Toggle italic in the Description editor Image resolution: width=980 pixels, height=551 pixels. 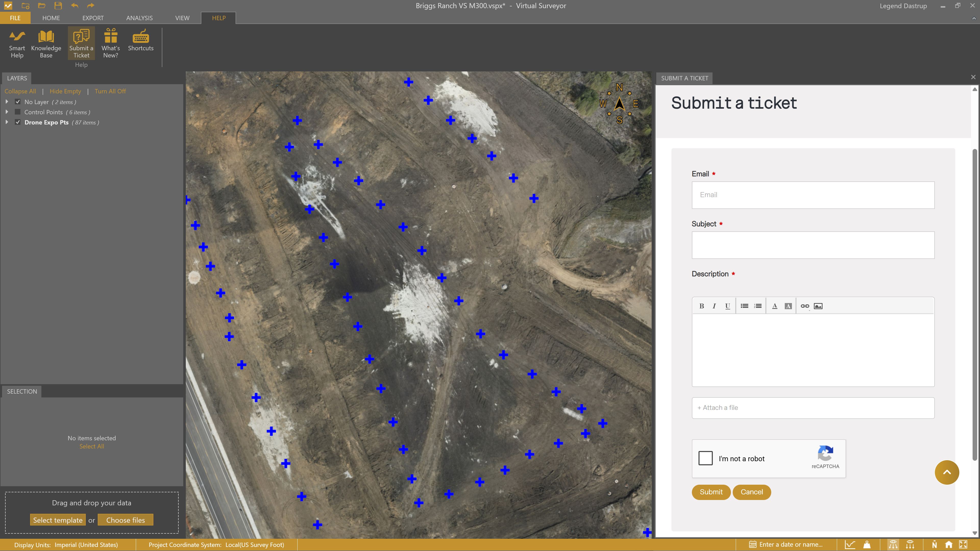[714, 306]
